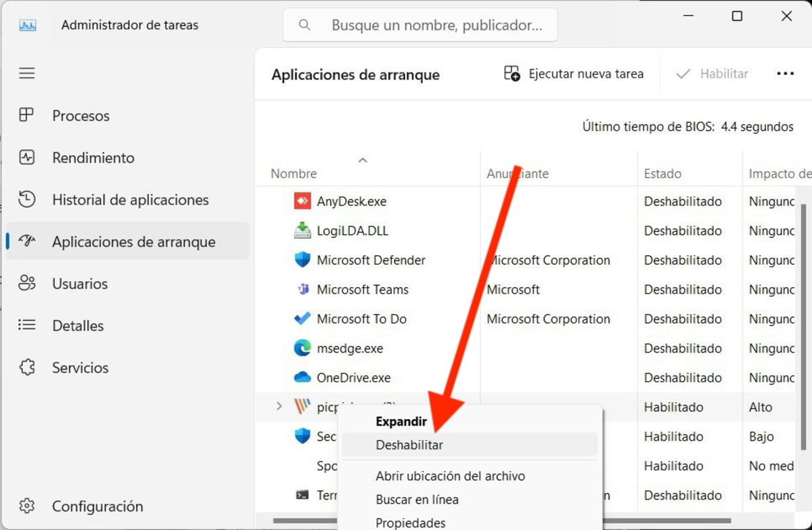Expand the picpick entry with its chevron
Viewport: 812px width, 530px height.
tap(279, 407)
